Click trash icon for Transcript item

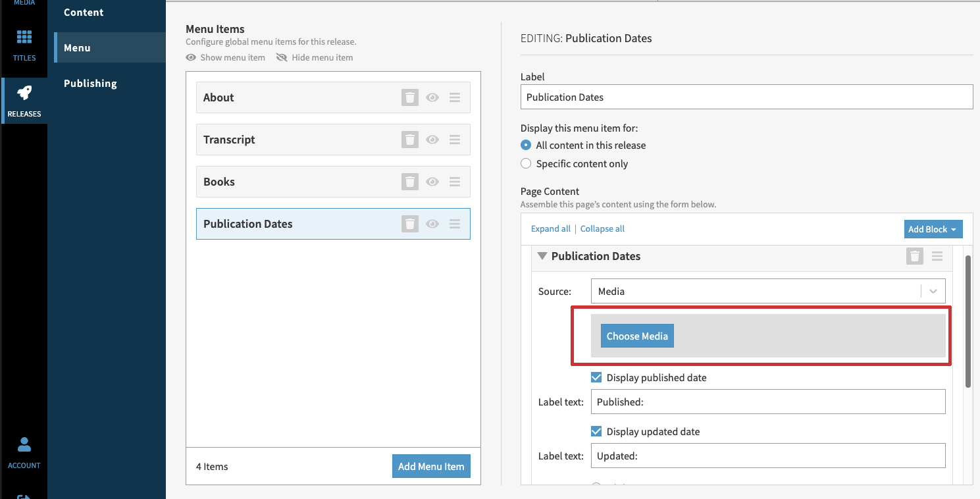pos(409,140)
